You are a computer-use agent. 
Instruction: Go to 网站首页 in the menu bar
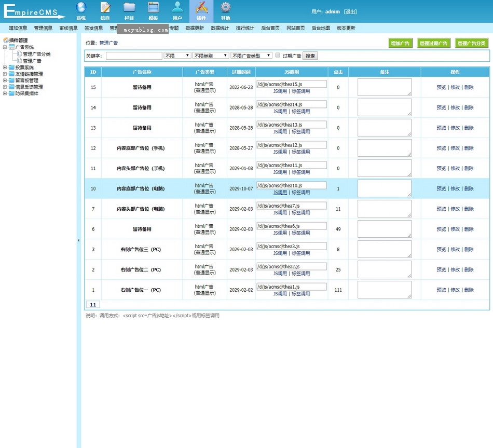point(296,28)
